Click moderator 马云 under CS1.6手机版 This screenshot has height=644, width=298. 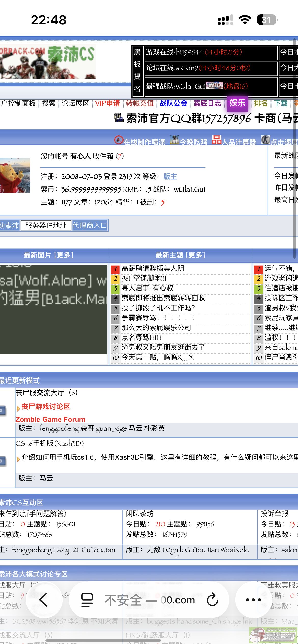coord(46,478)
